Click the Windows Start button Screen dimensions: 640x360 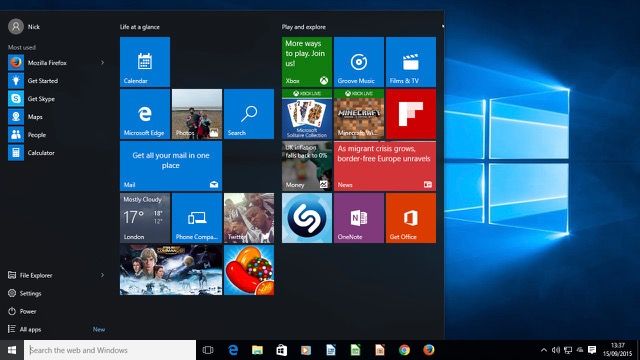[x=12, y=350]
